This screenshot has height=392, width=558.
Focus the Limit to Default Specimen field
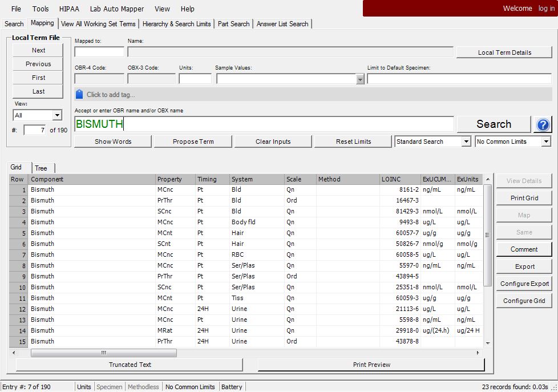459,79
